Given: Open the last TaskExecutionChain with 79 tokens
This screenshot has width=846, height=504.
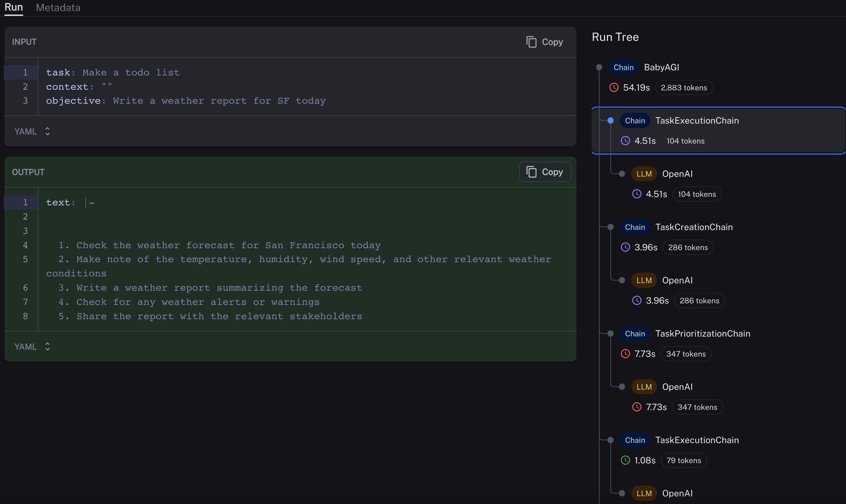Looking at the screenshot, I should pyautogui.click(x=697, y=440).
